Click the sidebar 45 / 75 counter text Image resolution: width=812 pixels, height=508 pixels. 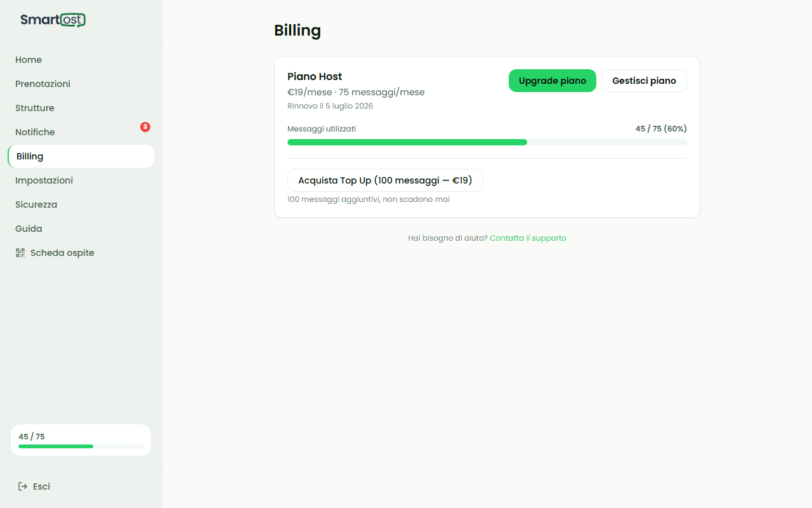pyautogui.click(x=32, y=437)
